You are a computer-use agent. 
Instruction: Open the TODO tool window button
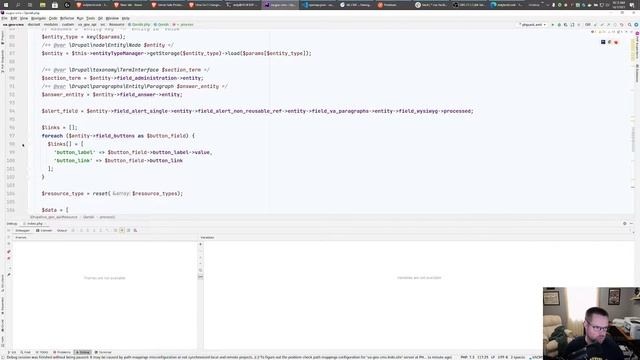[42, 352]
